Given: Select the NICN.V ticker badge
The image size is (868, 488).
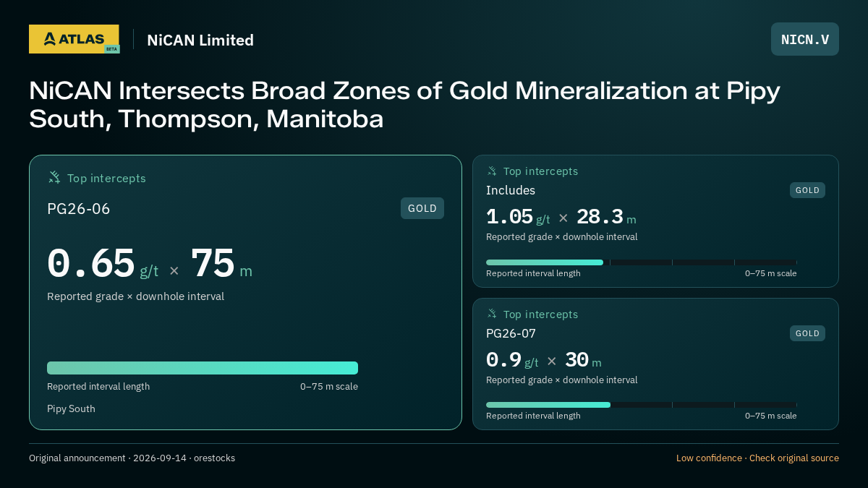Looking at the screenshot, I should [x=805, y=39].
